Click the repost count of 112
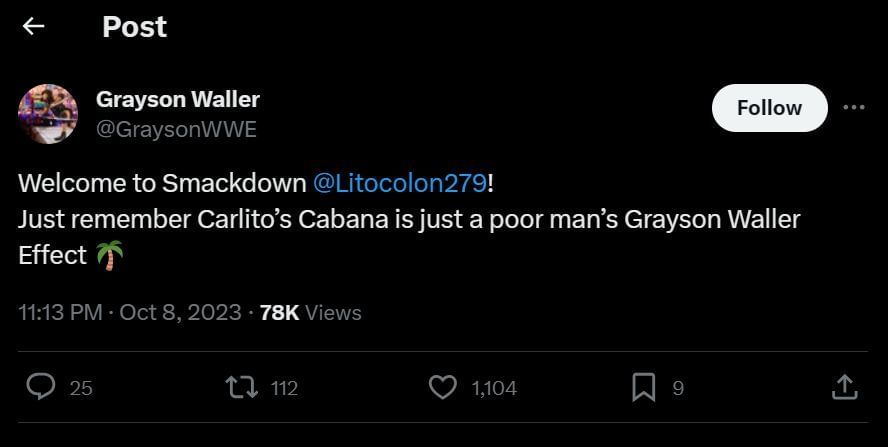 [x=285, y=388]
